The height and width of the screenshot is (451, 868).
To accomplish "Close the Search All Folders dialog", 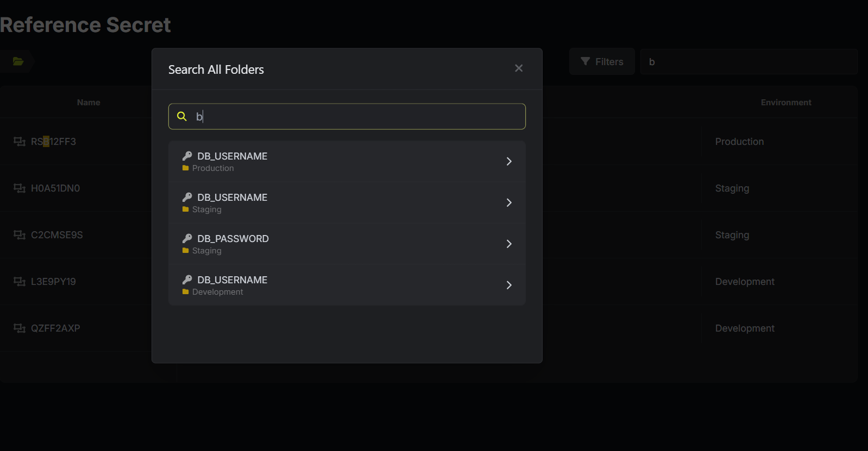I will coord(519,68).
